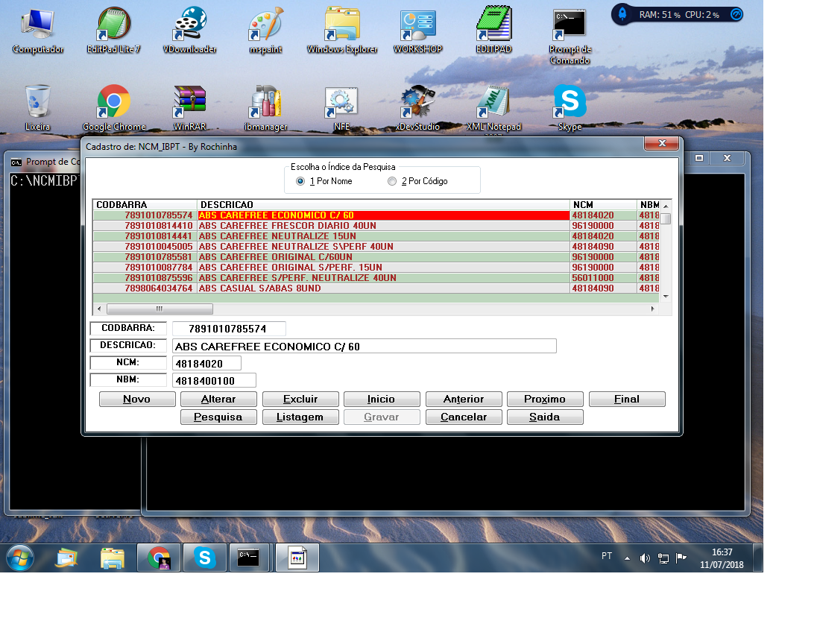Click the Skype icon in the taskbar
The image size is (817, 644).
pos(205,558)
